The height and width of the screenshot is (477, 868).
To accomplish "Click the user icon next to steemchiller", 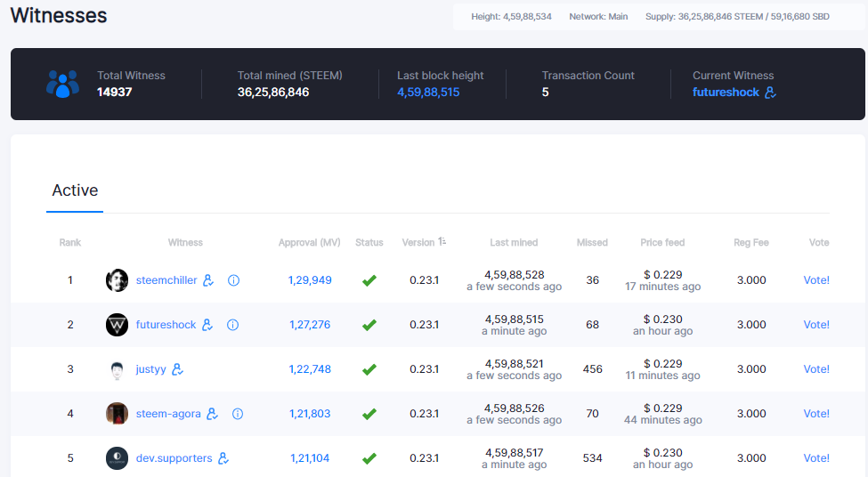I will [x=208, y=280].
